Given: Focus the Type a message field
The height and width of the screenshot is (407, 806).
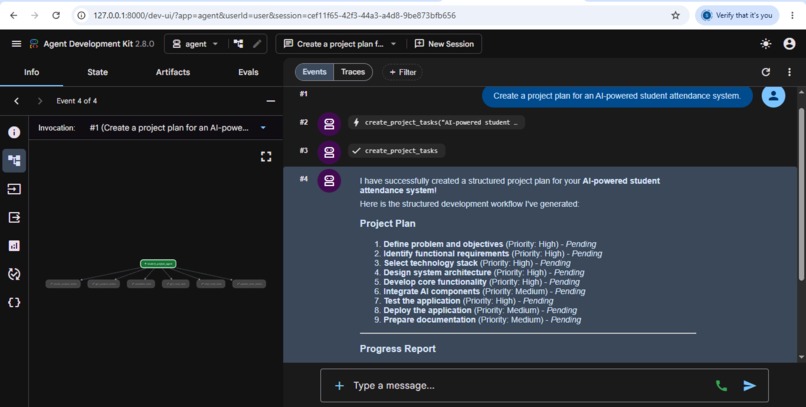Looking at the screenshot, I should tap(529, 385).
